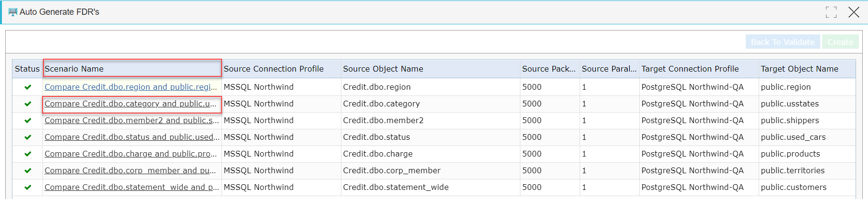Click the Back To Validate button
Screen dimensions: 868x199
coord(783,42)
